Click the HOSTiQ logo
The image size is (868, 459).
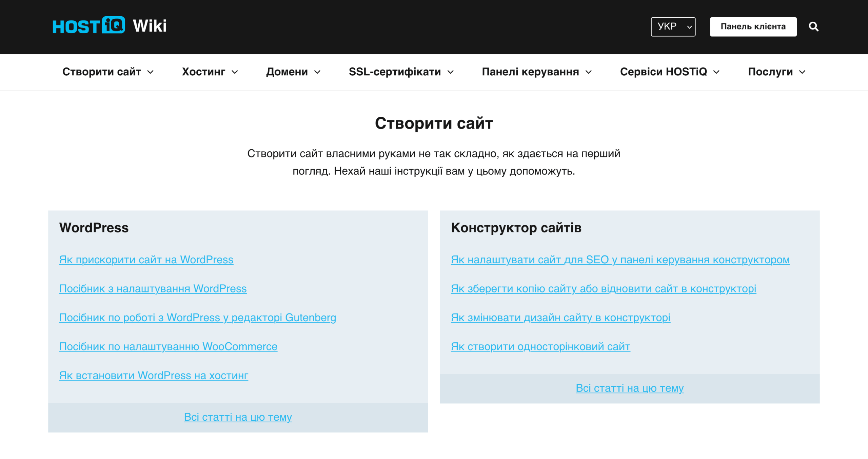click(89, 25)
